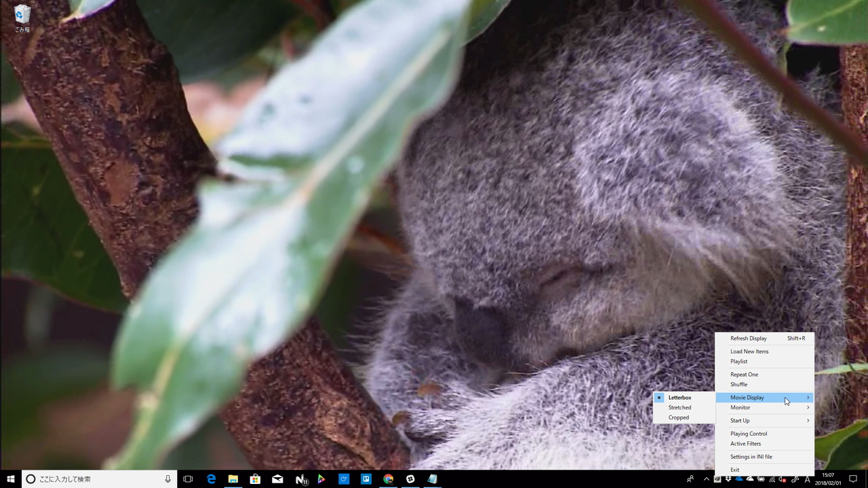Open the muted volume tray icon
Viewport: 868px width, 488px height.
[x=783, y=479]
